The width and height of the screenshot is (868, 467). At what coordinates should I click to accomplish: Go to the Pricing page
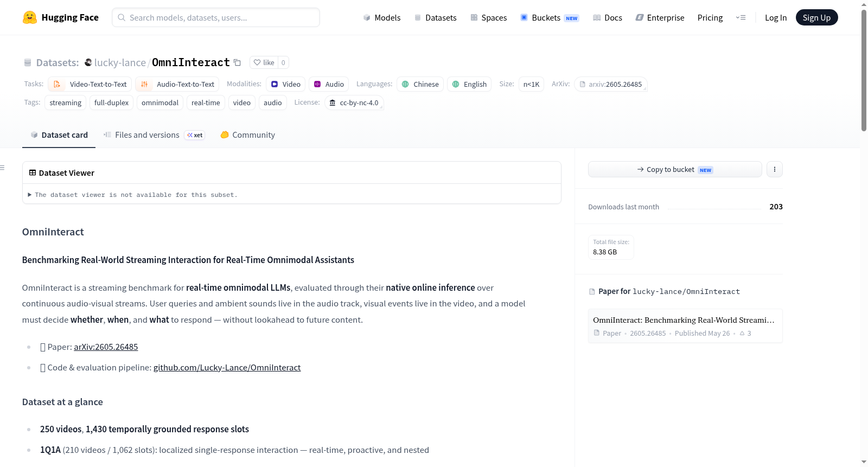[710, 17]
